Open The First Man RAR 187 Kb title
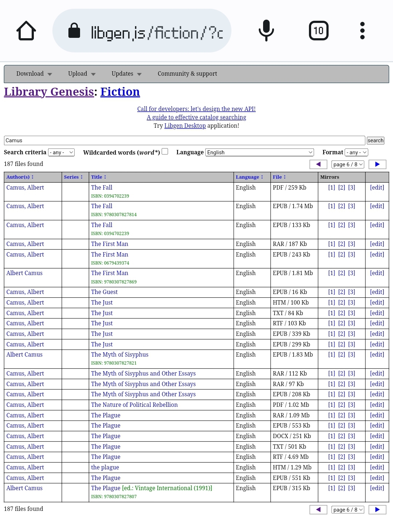The width and height of the screenshot is (393, 532). point(110,244)
